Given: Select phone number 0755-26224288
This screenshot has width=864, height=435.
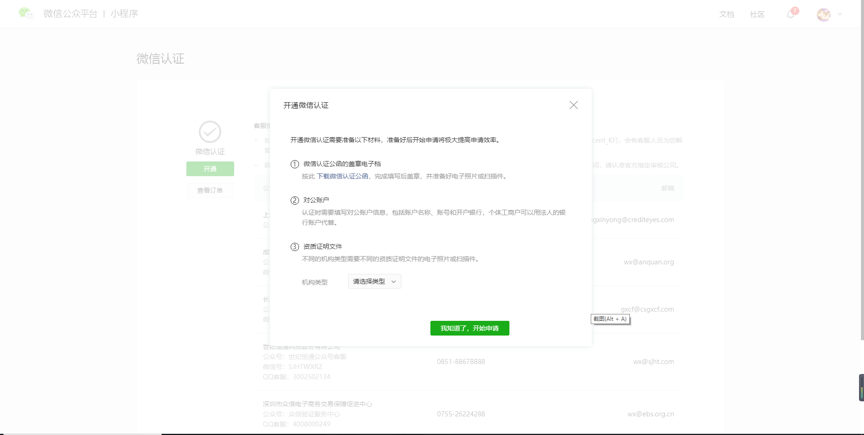Looking at the screenshot, I should [461, 413].
